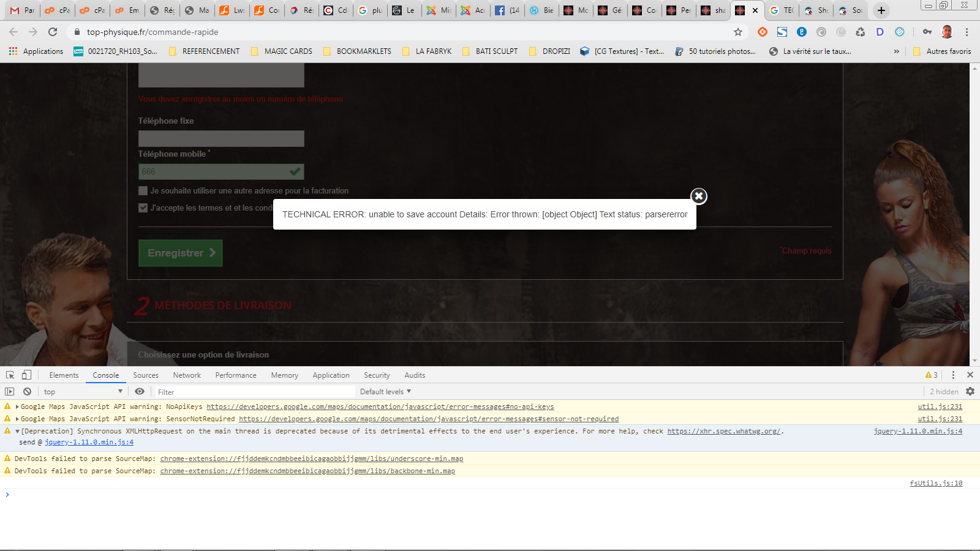Check the other billing address checkbox

point(143,190)
